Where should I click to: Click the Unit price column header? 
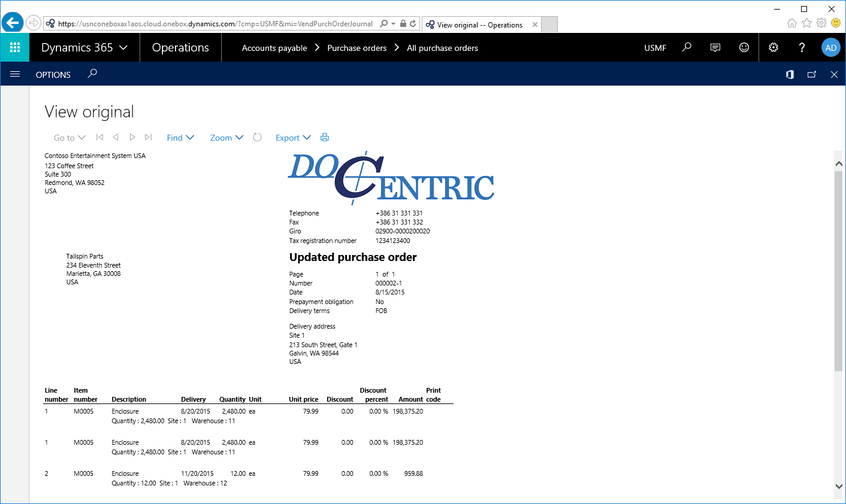(304, 399)
